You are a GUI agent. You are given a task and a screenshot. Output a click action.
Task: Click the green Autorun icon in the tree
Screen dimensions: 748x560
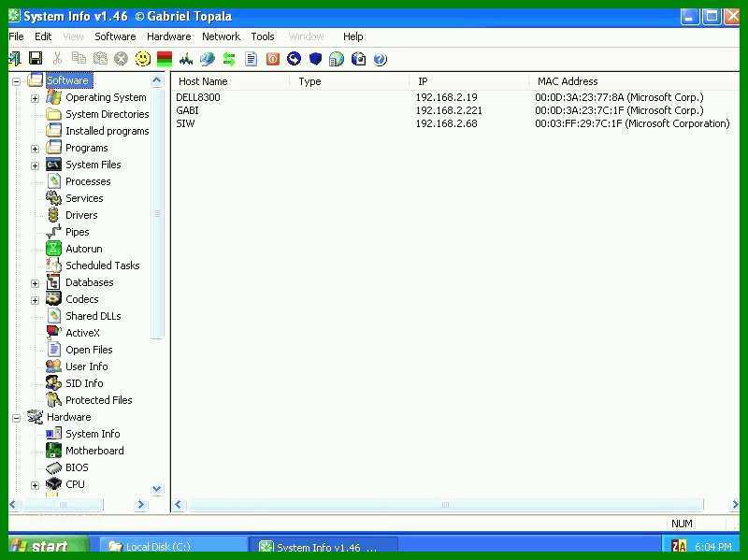point(53,249)
